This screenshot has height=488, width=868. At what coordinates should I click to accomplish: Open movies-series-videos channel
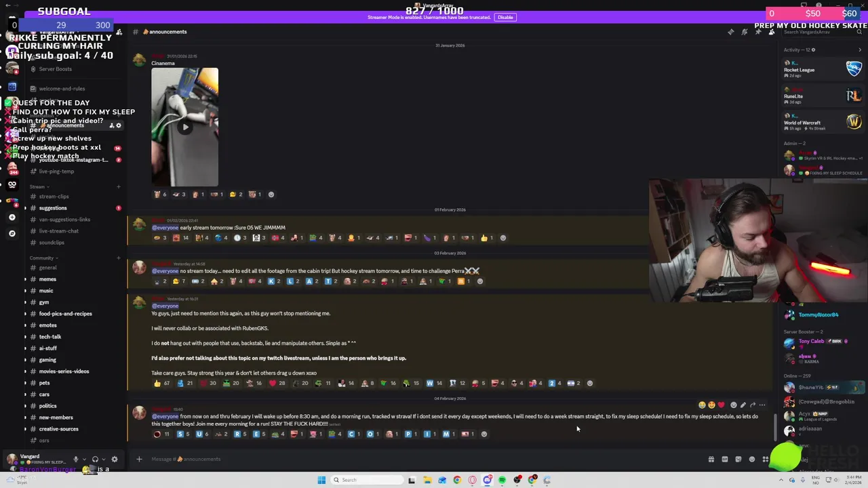[64, 371]
